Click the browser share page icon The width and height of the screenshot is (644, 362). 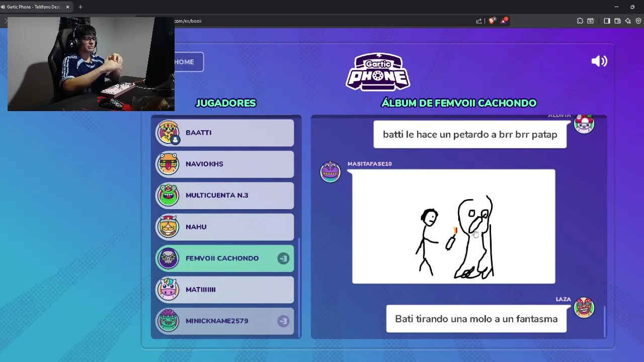click(479, 21)
